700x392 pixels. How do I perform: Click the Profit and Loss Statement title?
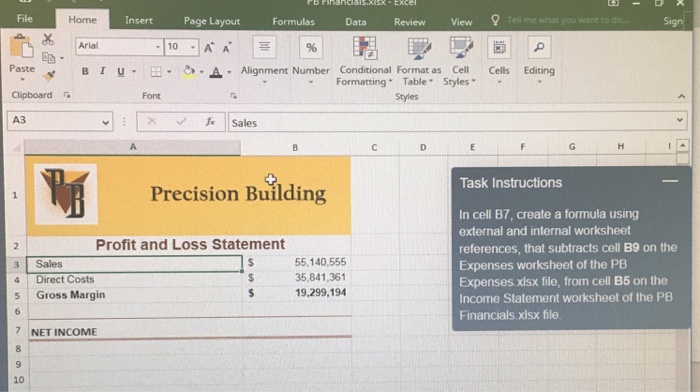(190, 244)
